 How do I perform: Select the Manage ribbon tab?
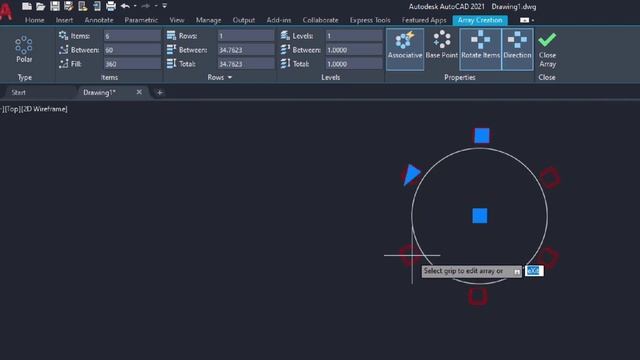(x=208, y=20)
